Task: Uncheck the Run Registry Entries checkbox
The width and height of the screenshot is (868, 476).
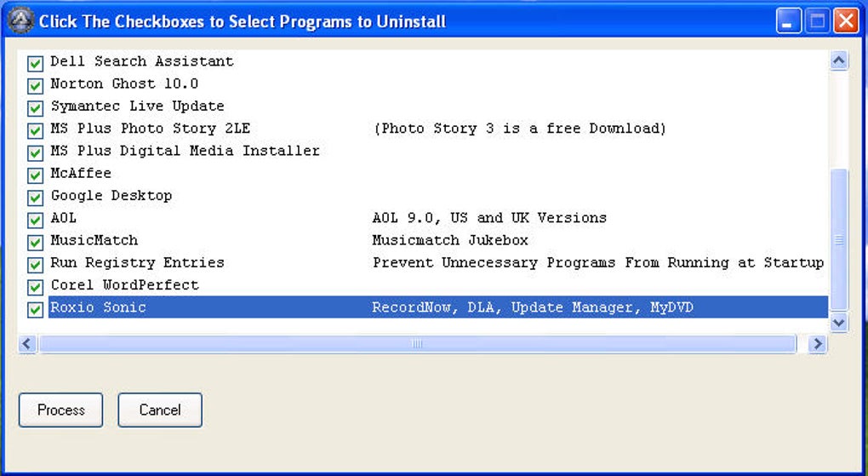Action: pos(35,265)
